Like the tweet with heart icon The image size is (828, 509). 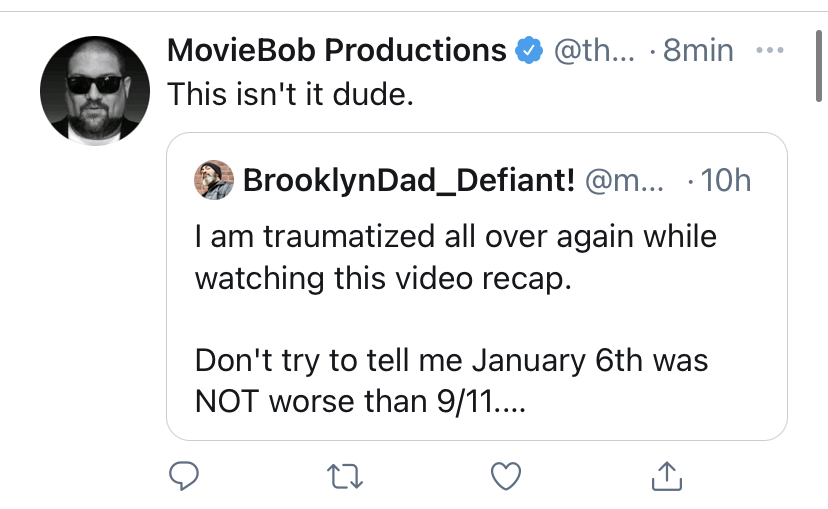click(x=506, y=476)
